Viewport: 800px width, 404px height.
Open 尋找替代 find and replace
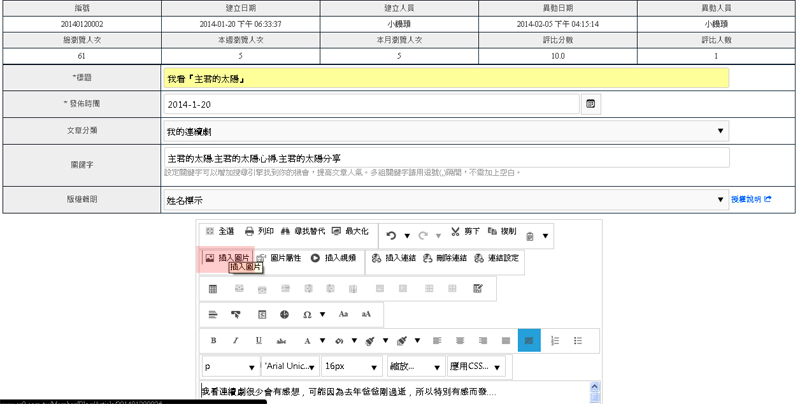[303, 232]
